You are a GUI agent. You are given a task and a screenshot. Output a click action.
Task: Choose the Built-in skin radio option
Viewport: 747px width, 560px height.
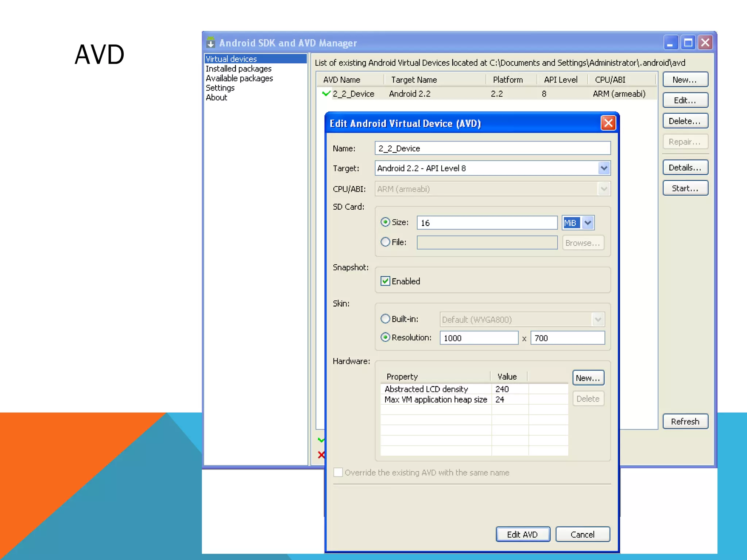385,319
